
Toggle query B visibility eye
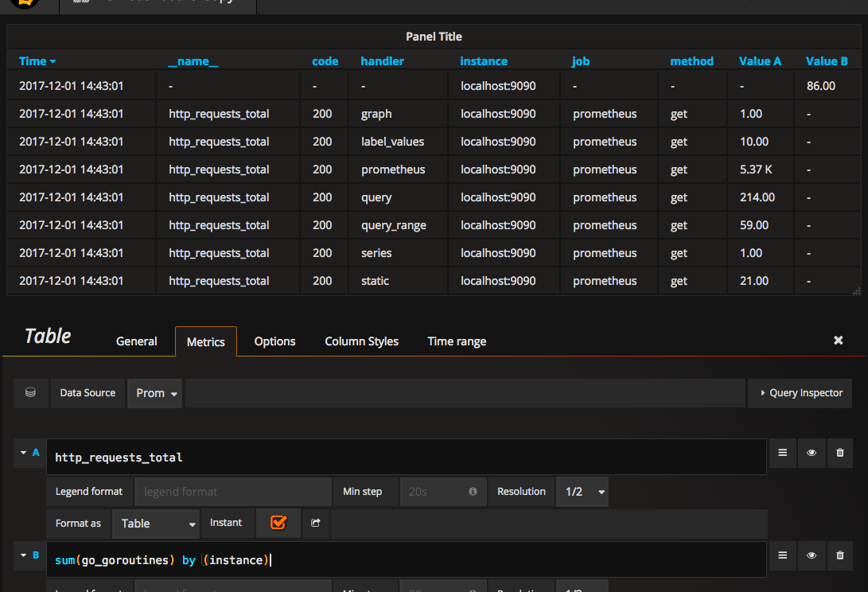tap(812, 555)
